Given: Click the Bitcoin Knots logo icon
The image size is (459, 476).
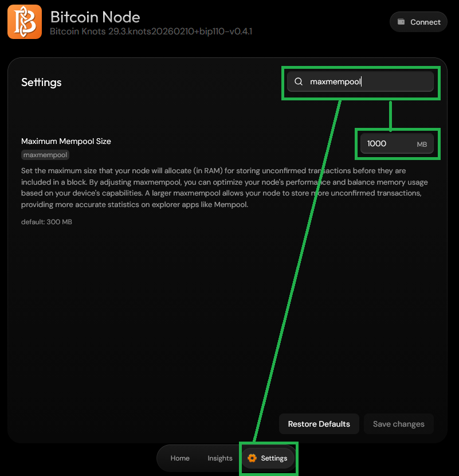Looking at the screenshot, I should 24,21.
